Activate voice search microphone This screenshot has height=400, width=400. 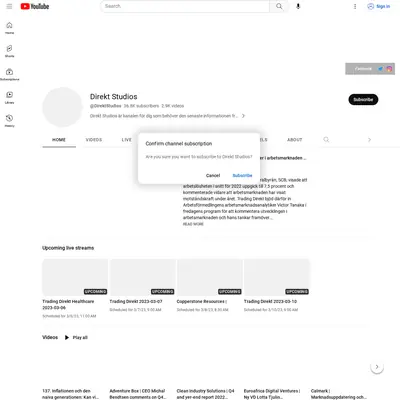tap(298, 6)
